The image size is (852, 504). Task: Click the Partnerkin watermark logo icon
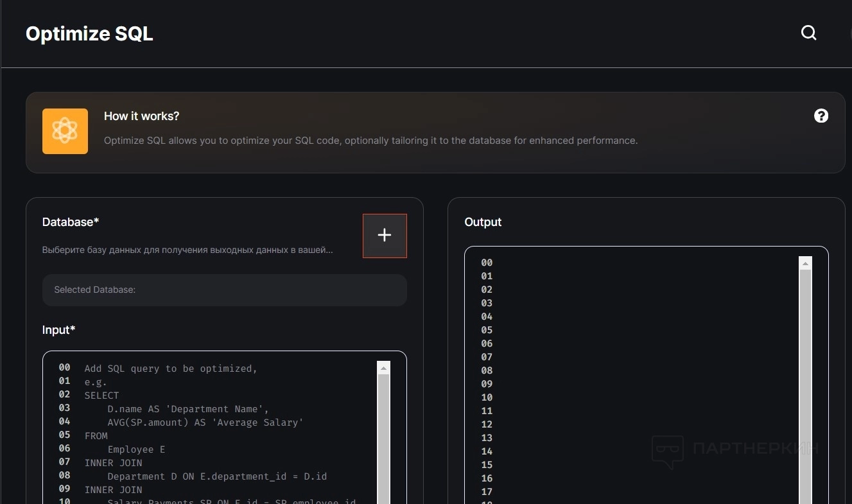pyautogui.click(x=667, y=451)
